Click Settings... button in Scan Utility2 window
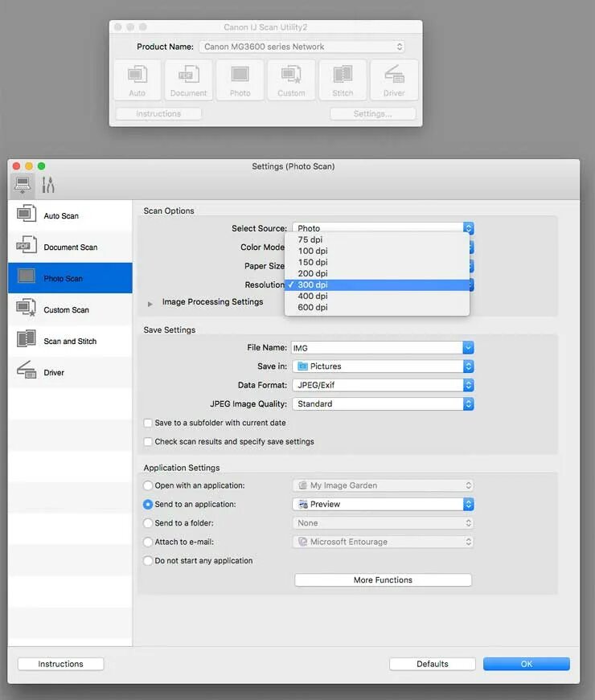This screenshot has width=595, height=700. 372,114
